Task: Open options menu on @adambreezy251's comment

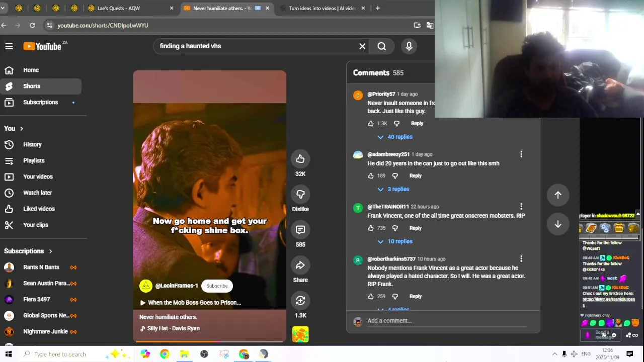Action: click(x=521, y=154)
